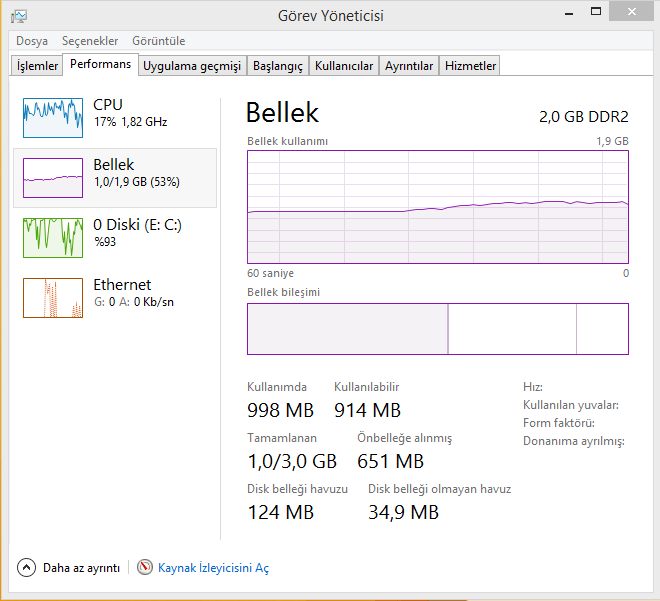660x601 pixels.
Task: Click the Task Manager title bar icon
Action: point(19,15)
